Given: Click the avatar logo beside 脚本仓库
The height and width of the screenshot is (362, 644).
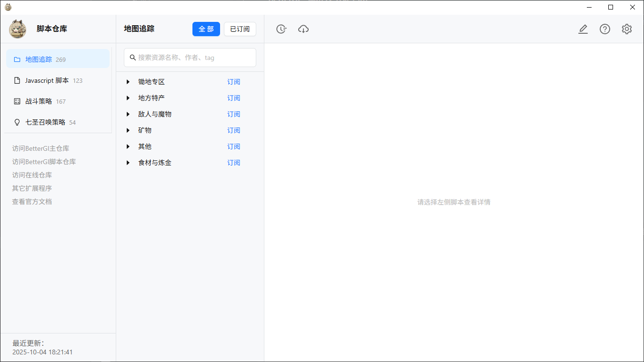Looking at the screenshot, I should (x=18, y=29).
